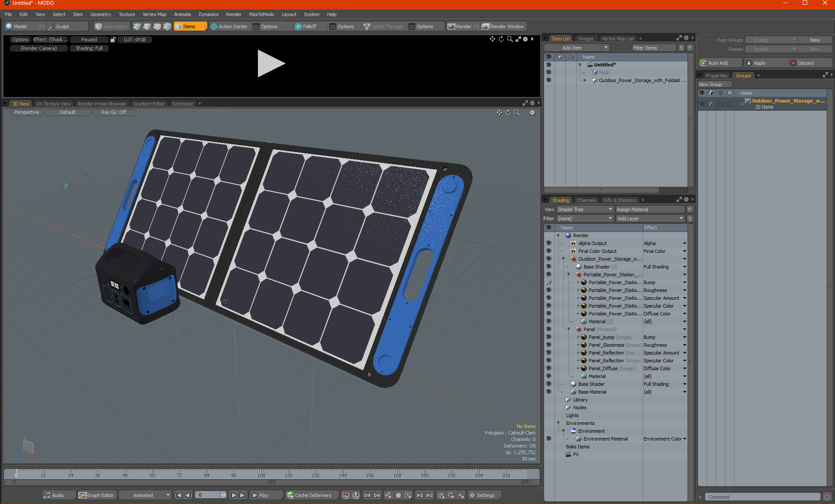
Task: Click Render F9 button
Action: pos(463,27)
